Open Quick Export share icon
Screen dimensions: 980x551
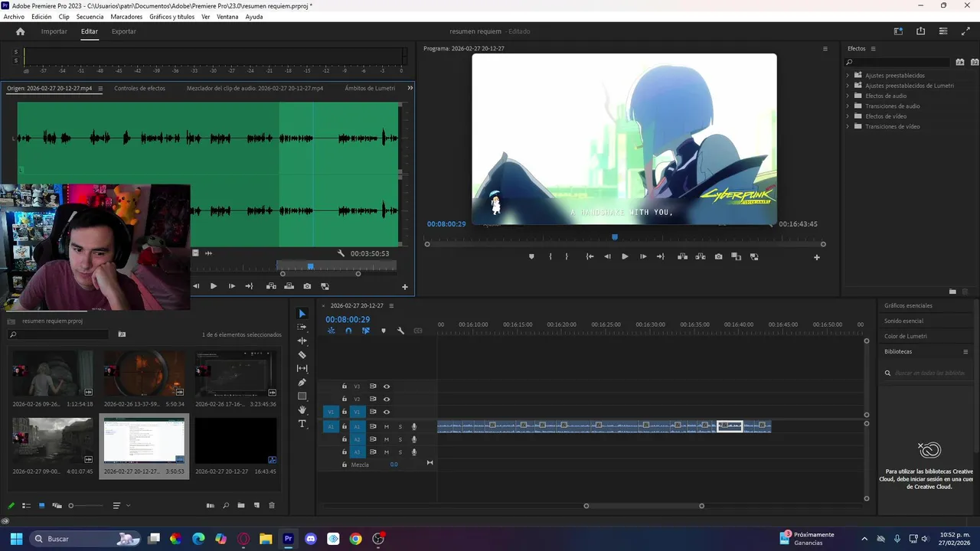click(x=920, y=31)
